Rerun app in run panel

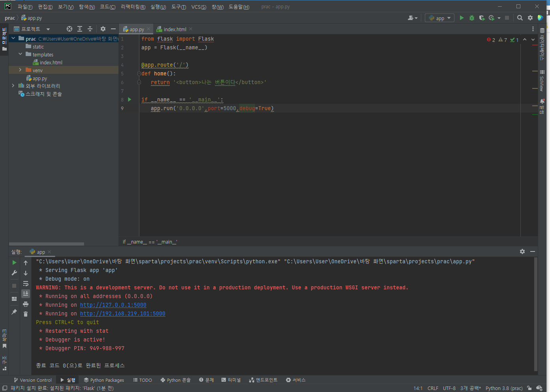click(14, 263)
